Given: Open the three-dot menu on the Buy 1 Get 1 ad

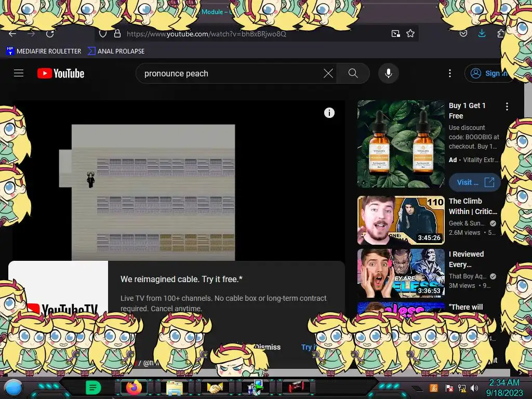Looking at the screenshot, I should tap(507, 107).
